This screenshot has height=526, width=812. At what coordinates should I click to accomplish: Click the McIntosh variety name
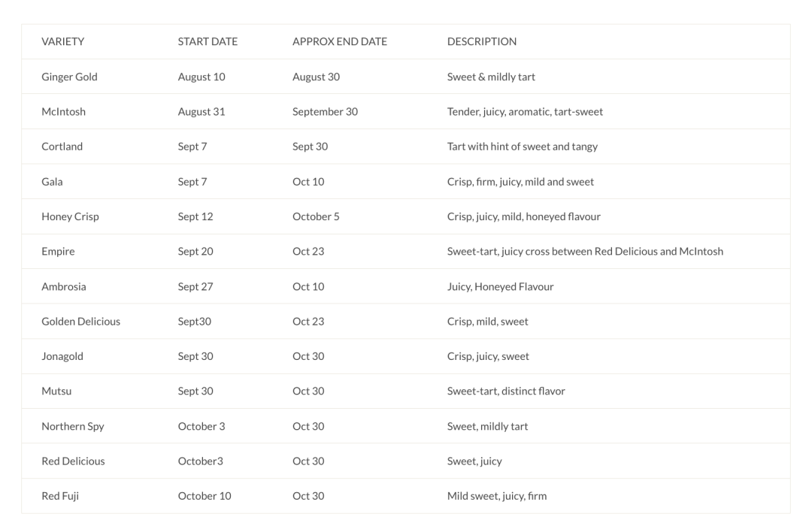[63, 112]
